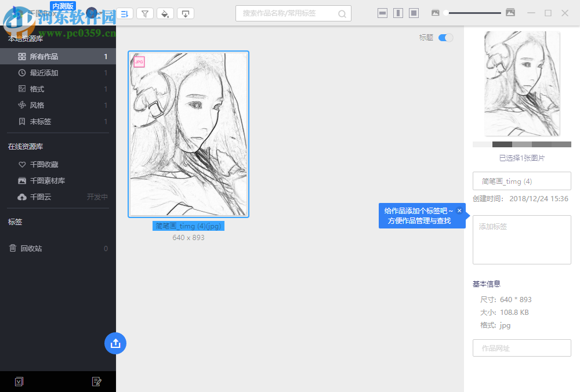The height and width of the screenshot is (392, 580).
Task: Click the search magnifier icon
Action: point(342,14)
